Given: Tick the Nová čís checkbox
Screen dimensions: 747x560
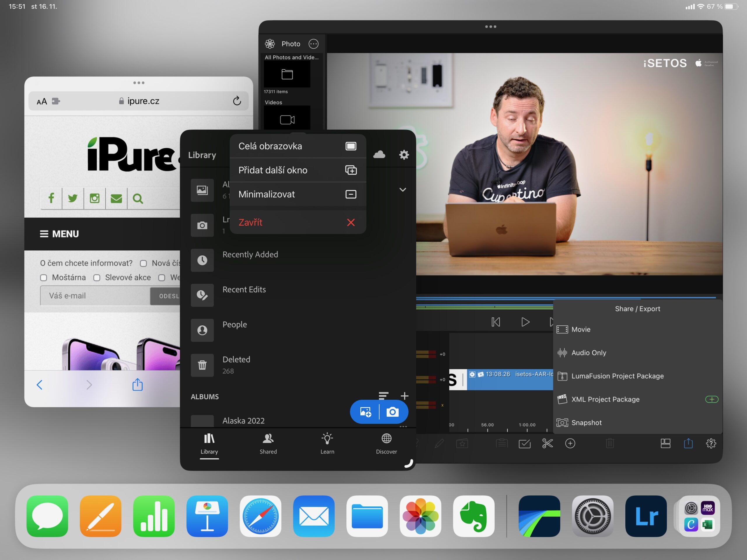Looking at the screenshot, I should coord(143,264).
